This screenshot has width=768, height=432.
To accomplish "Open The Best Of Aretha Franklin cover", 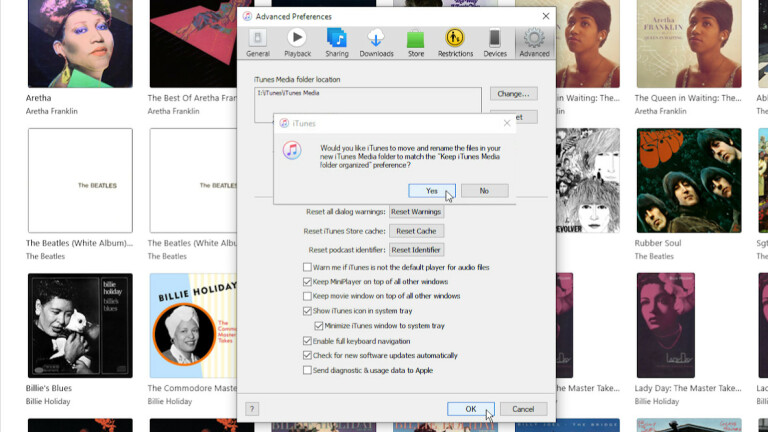I will 193,44.
